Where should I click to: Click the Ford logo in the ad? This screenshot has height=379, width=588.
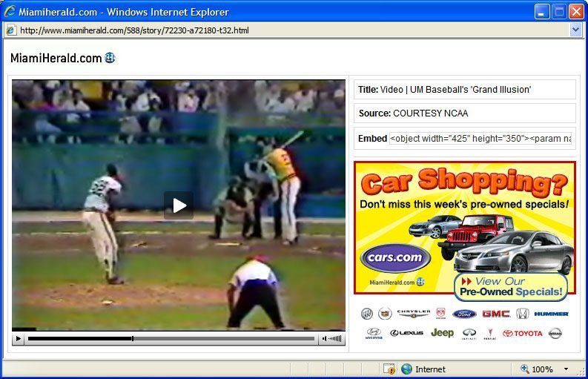pyautogui.click(x=464, y=314)
